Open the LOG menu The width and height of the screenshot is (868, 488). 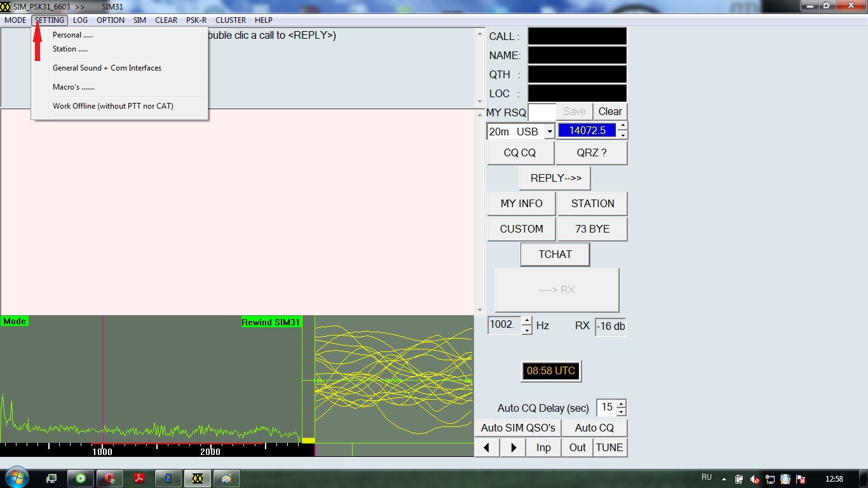(x=80, y=20)
